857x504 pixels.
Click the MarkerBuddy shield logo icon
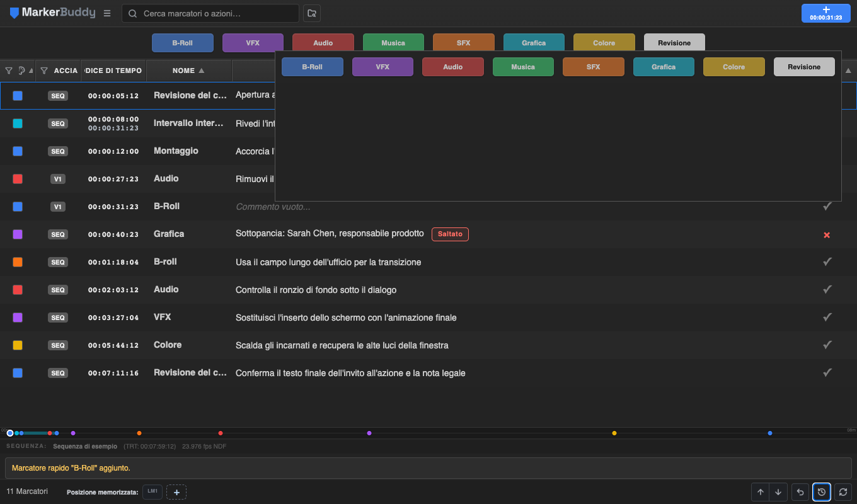click(x=14, y=13)
